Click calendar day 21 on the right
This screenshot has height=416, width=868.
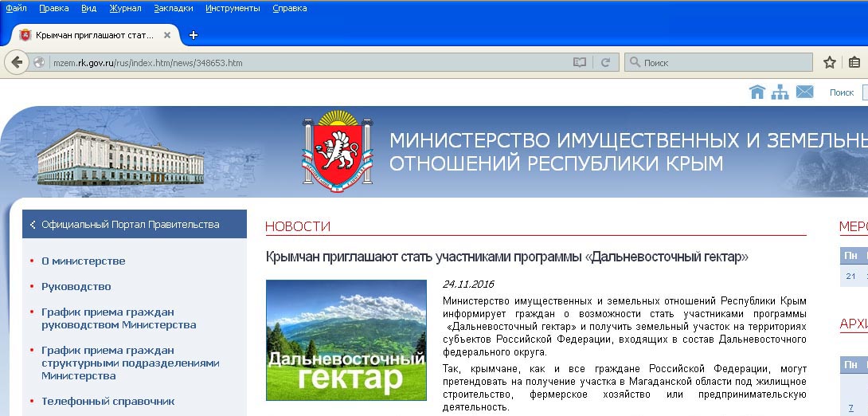(x=850, y=276)
